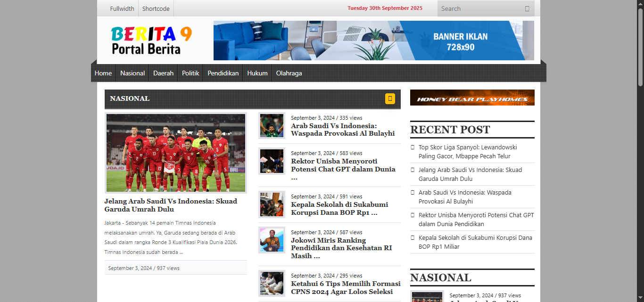Click the Timnas Indonesia featured team photo

175,153
